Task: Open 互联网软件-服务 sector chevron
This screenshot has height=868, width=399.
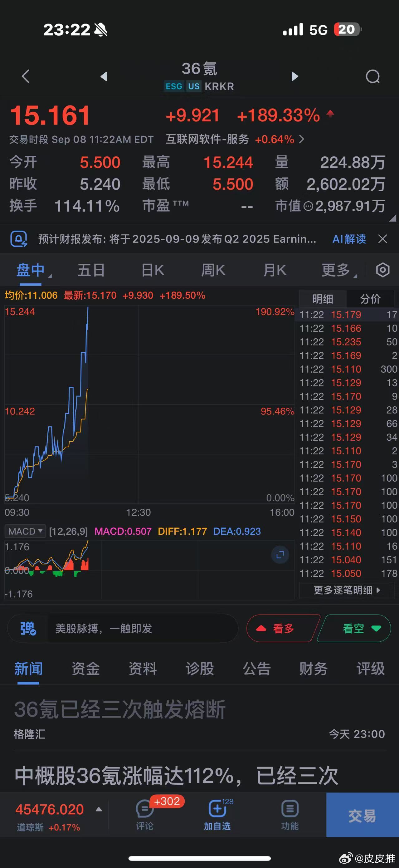Action: pyautogui.click(x=301, y=139)
